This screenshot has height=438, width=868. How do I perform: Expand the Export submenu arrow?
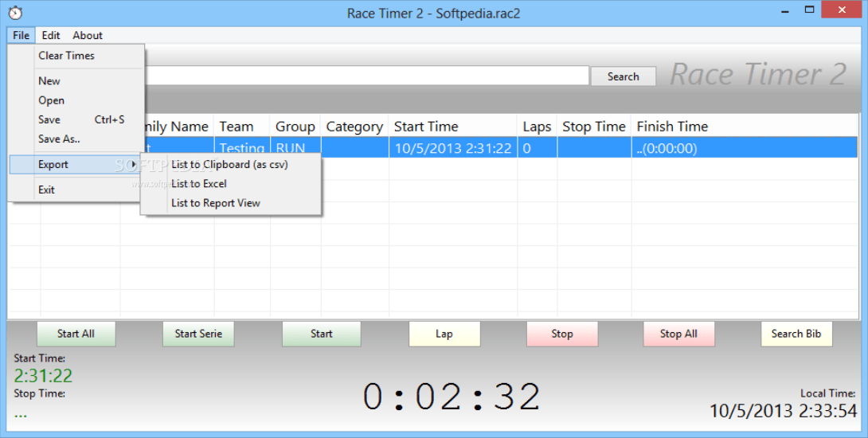(134, 165)
